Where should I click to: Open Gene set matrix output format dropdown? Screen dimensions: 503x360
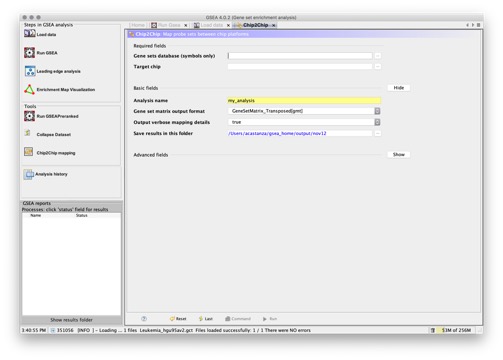[377, 111]
